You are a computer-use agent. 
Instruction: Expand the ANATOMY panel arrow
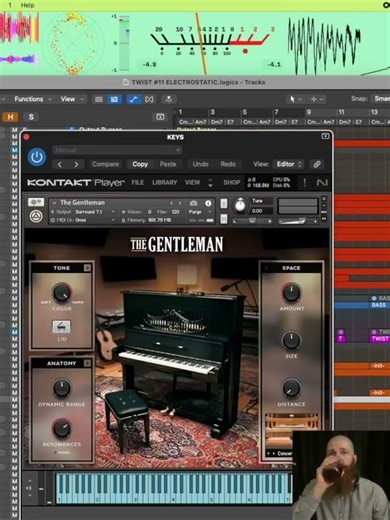[87, 363]
